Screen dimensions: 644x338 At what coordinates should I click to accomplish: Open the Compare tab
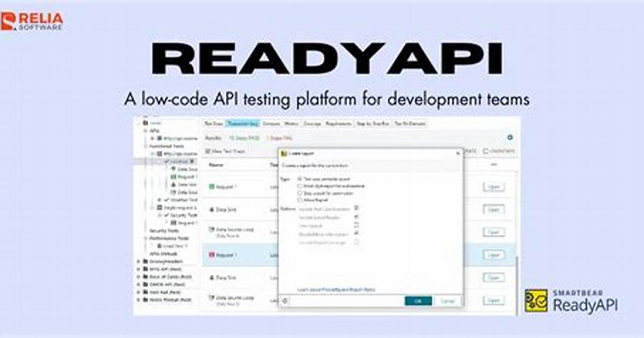pos(271,124)
